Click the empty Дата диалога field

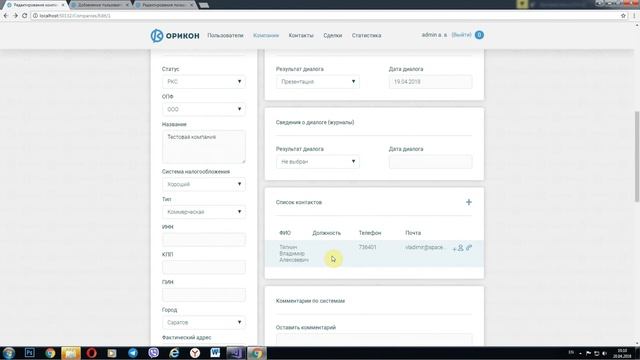[x=431, y=162]
